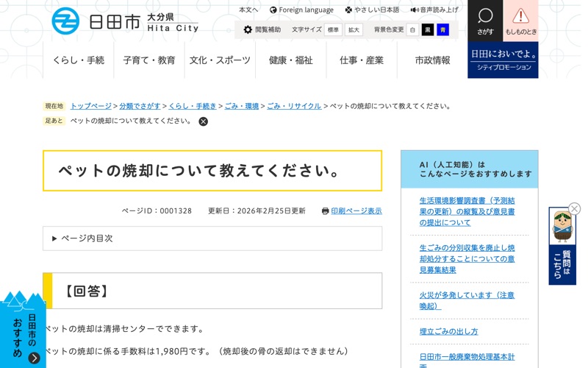
Task: Close the floating mascot chat widget
Action: pos(574,208)
